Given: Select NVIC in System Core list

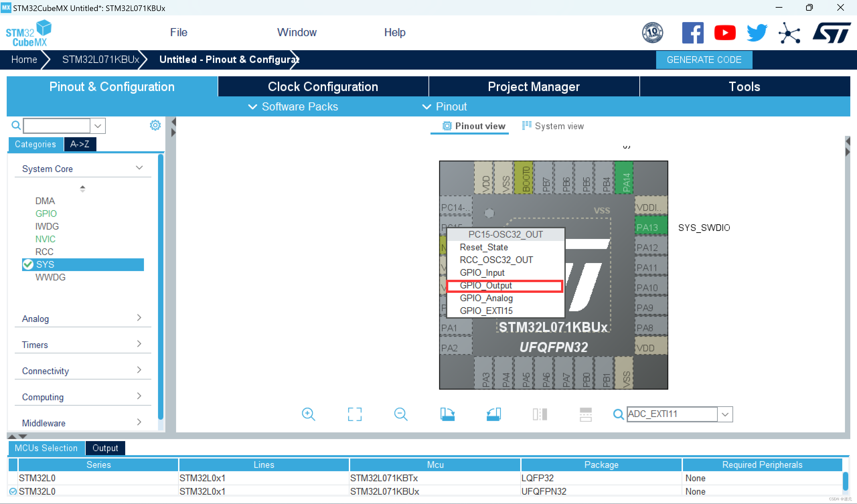Looking at the screenshot, I should 45,239.
